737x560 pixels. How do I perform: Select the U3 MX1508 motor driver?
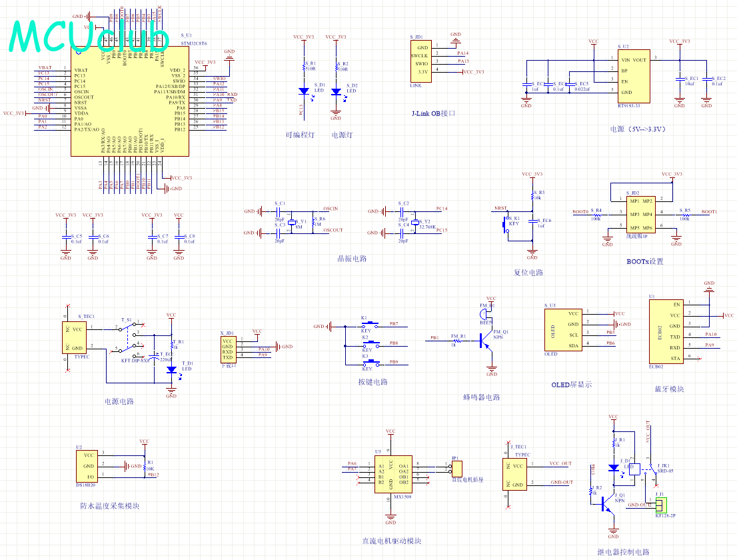pyautogui.click(x=393, y=474)
